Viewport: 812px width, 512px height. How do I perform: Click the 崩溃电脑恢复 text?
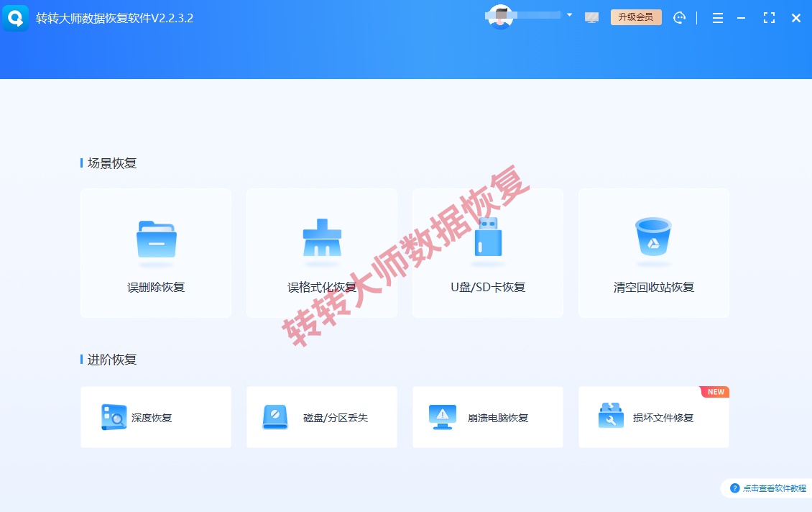click(498, 418)
